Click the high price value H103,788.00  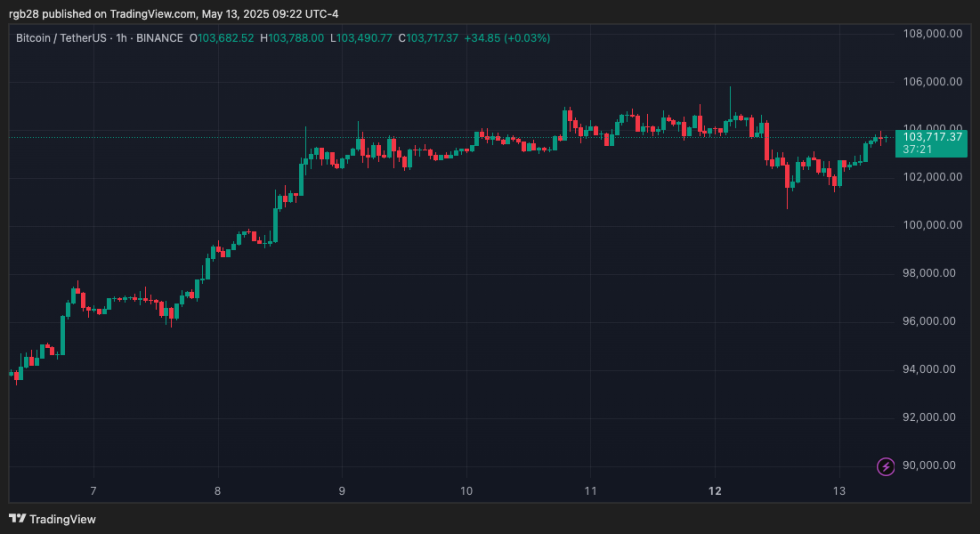(x=292, y=38)
